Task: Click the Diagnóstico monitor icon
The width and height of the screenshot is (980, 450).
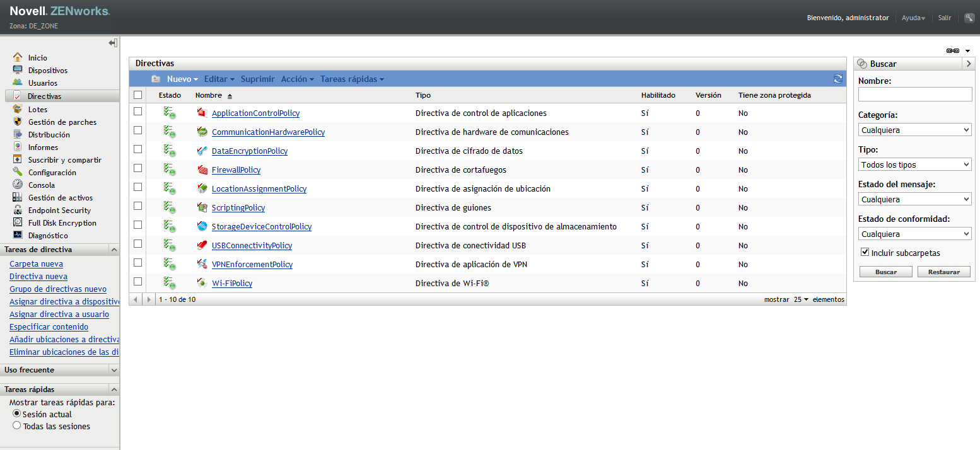Action: (18, 235)
